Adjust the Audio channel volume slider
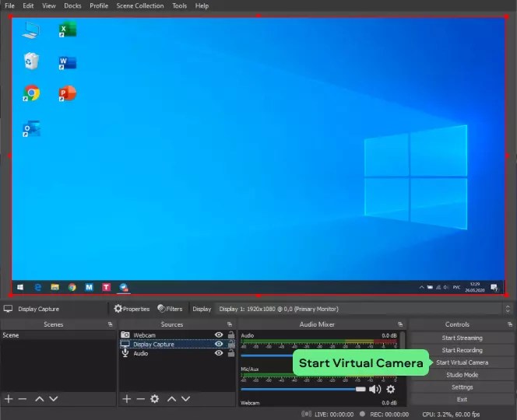Viewport: 517px width, 420px height. coord(266,355)
